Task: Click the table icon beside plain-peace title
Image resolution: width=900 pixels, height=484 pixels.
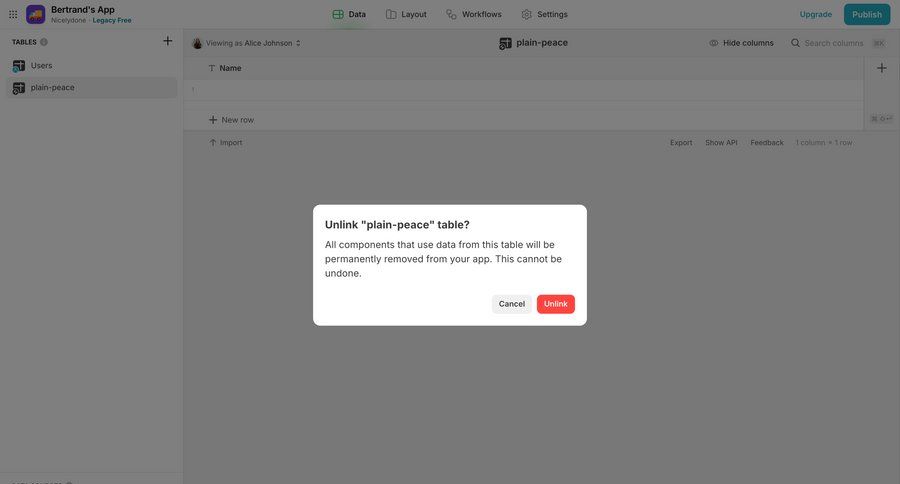Action: (505, 43)
